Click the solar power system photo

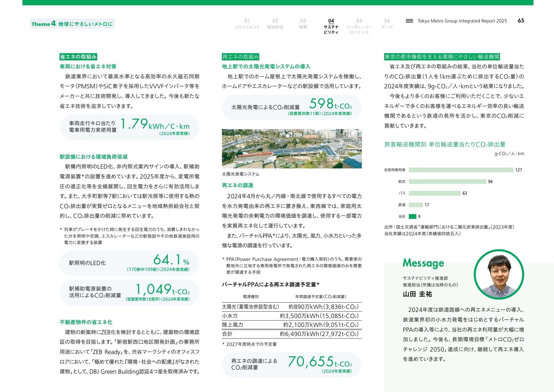292,149
